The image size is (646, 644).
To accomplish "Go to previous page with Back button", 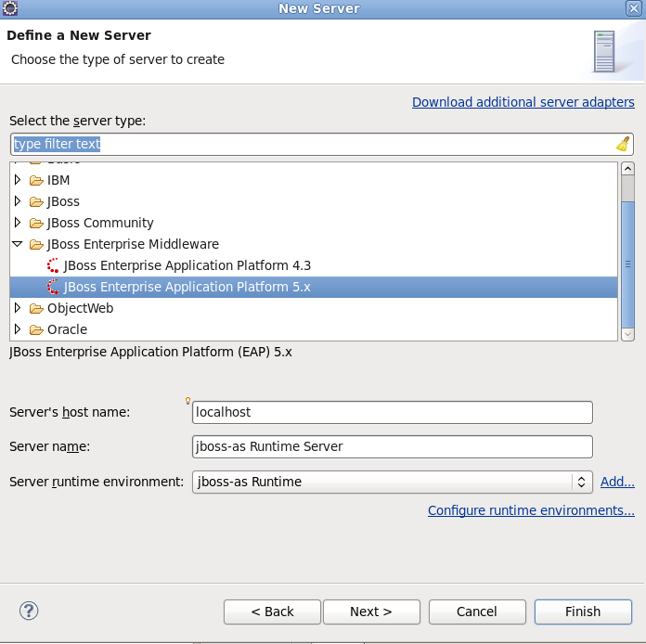I will pyautogui.click(x=272, y=612).
